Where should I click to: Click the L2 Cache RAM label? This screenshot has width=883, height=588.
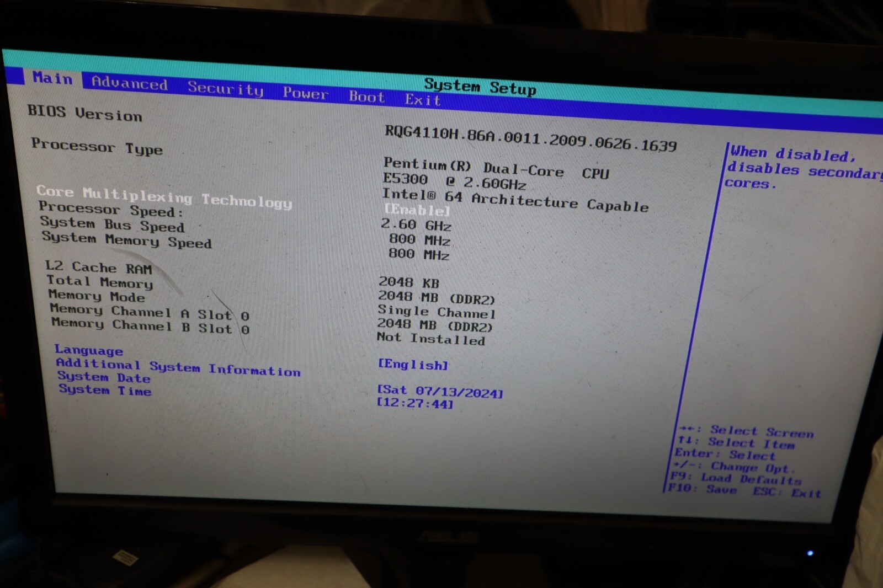[98, 268]
